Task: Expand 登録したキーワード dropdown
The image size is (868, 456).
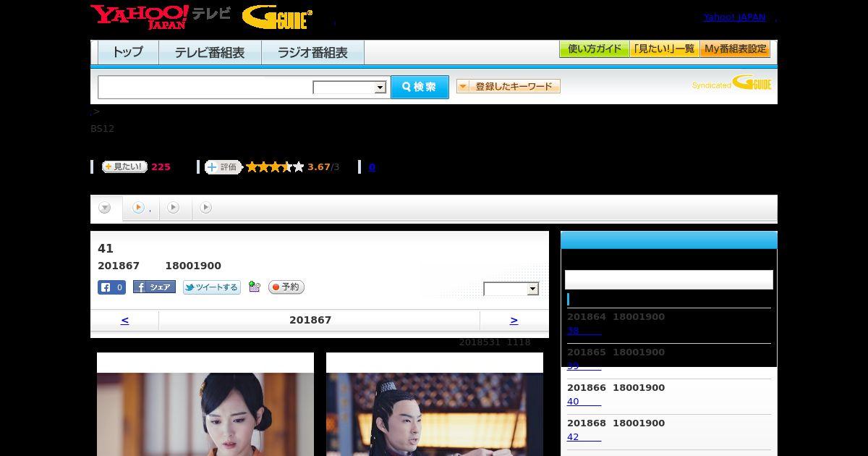Action: tap(509, 86)
